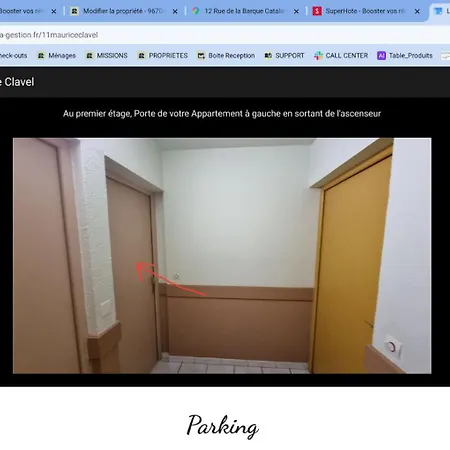The width and height of the screenshot is (450, 450).
Task: Open the CALL CENTER bookmark
Action: pyautogui.click(x=341, y=56)
